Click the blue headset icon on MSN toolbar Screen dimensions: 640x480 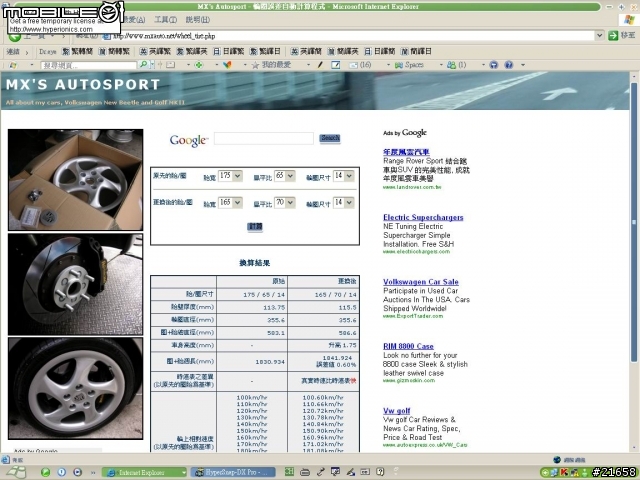[x=494, y=65]
